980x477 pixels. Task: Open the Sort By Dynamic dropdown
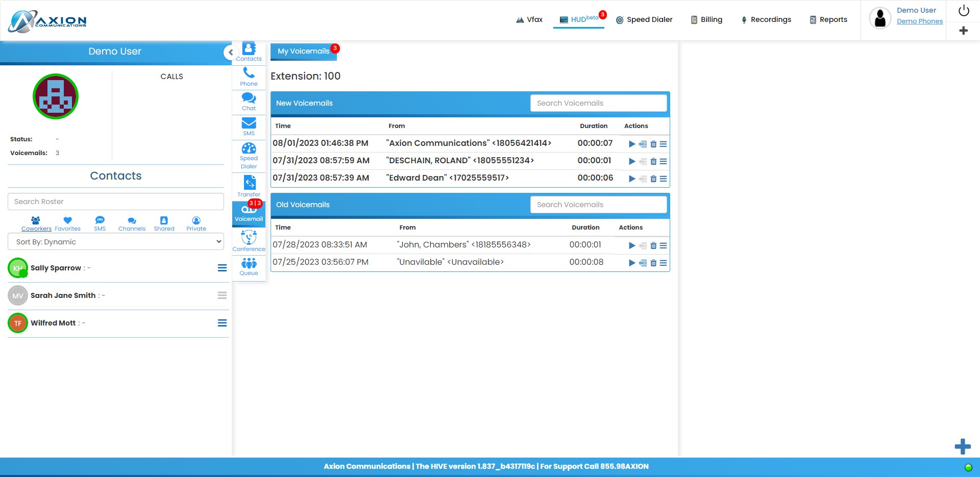point(116,242)
